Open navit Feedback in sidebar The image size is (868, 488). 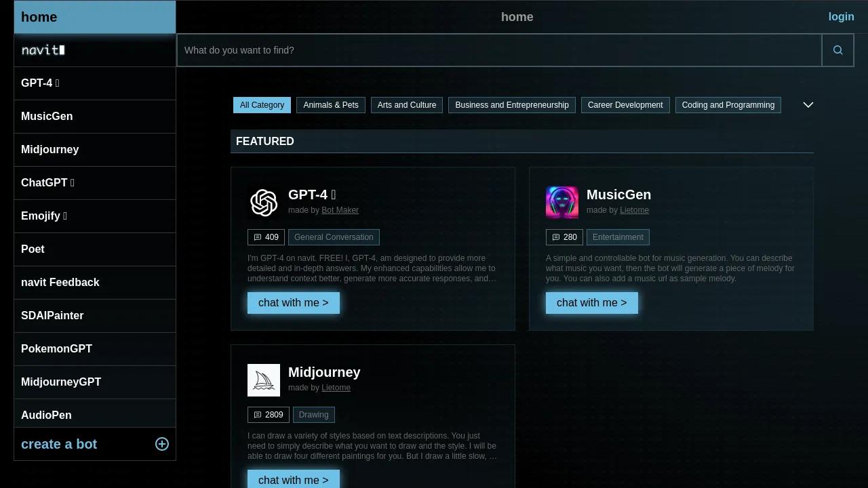(x=95, y=283)
